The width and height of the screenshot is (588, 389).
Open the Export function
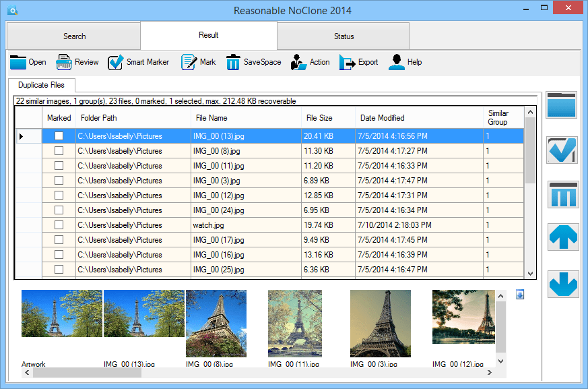359,62
